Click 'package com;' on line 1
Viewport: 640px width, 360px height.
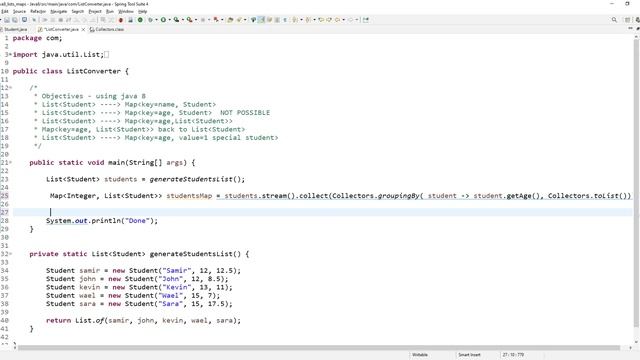pyautogui.click(x=38, y=38)
